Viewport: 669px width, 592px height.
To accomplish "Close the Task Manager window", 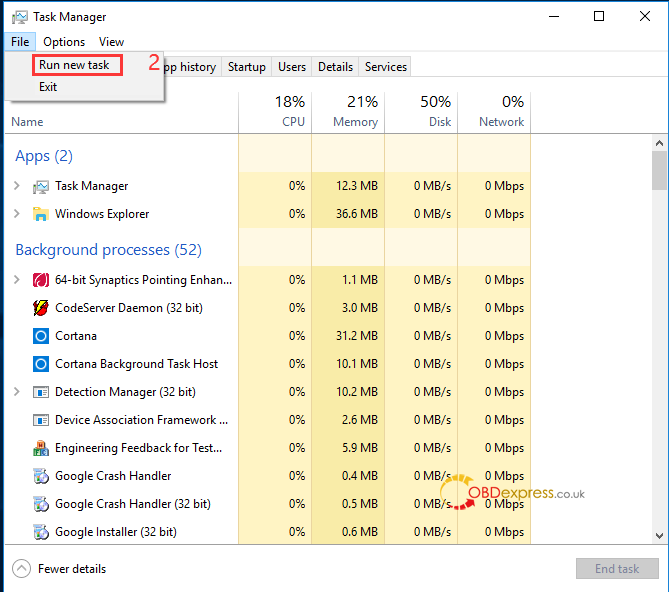I will (x=645, y=17).
